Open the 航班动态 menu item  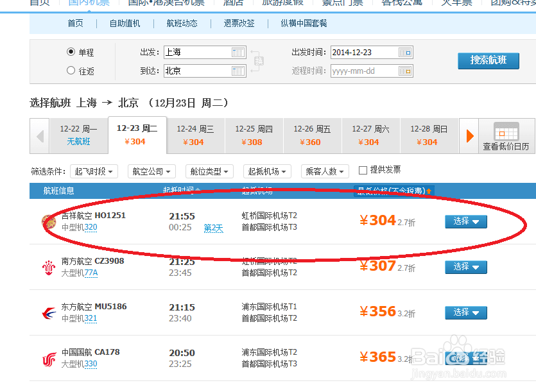coord(182,23)
